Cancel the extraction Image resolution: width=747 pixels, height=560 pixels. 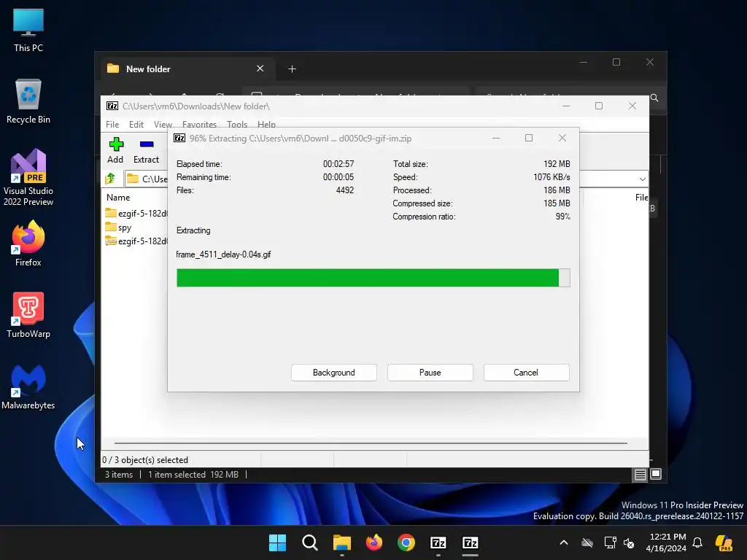526,373
